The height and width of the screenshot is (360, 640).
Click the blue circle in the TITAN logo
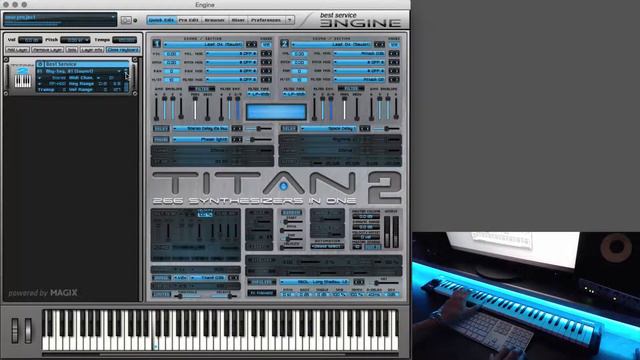point(283,186)
